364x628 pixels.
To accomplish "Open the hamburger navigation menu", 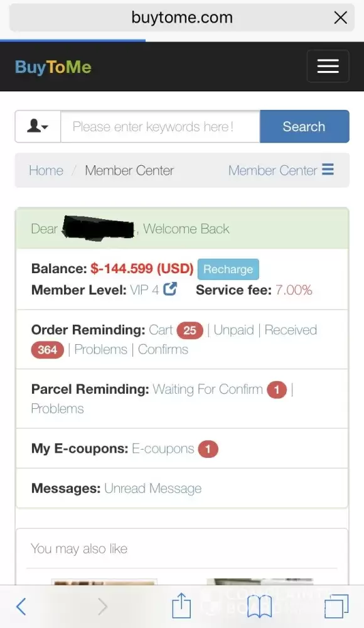I will point(328,66).
